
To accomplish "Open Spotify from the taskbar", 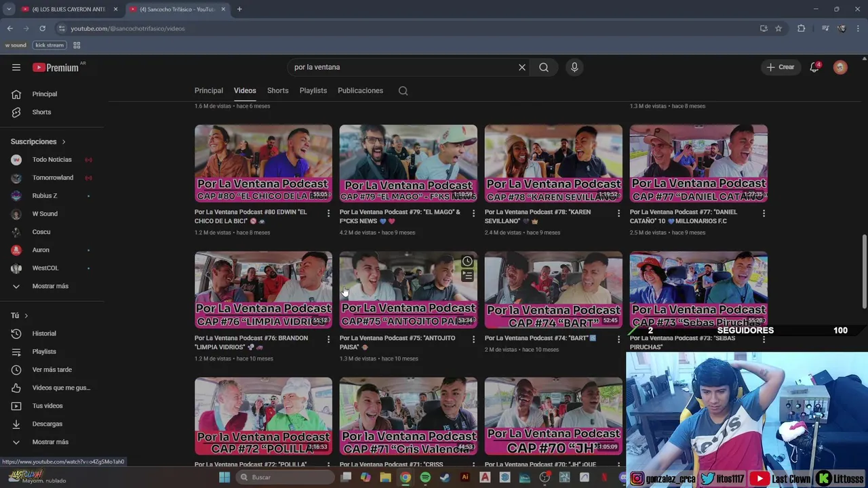I will [425, 477].
